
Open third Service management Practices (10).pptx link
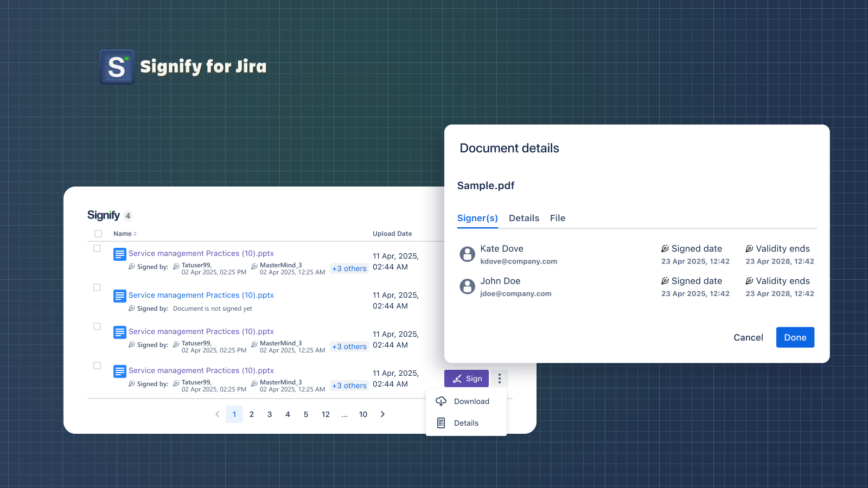[x=201, y=331]
